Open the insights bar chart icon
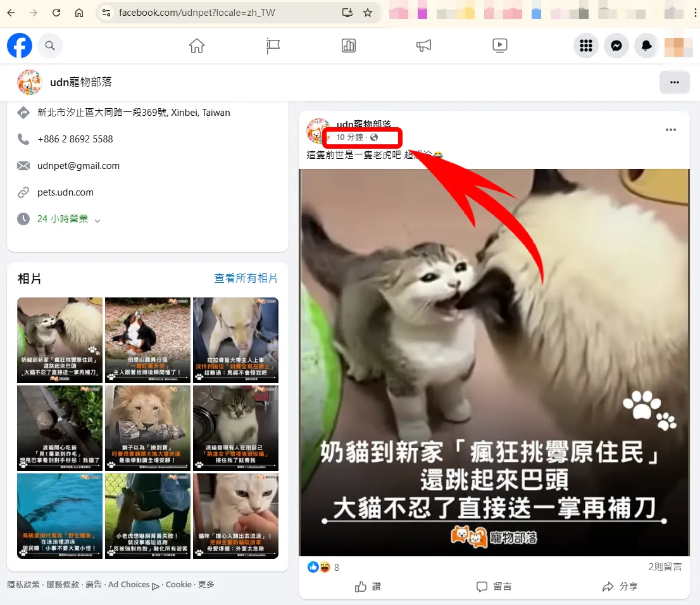The width and height of the screenshot is (700, 605). point(348,45)
